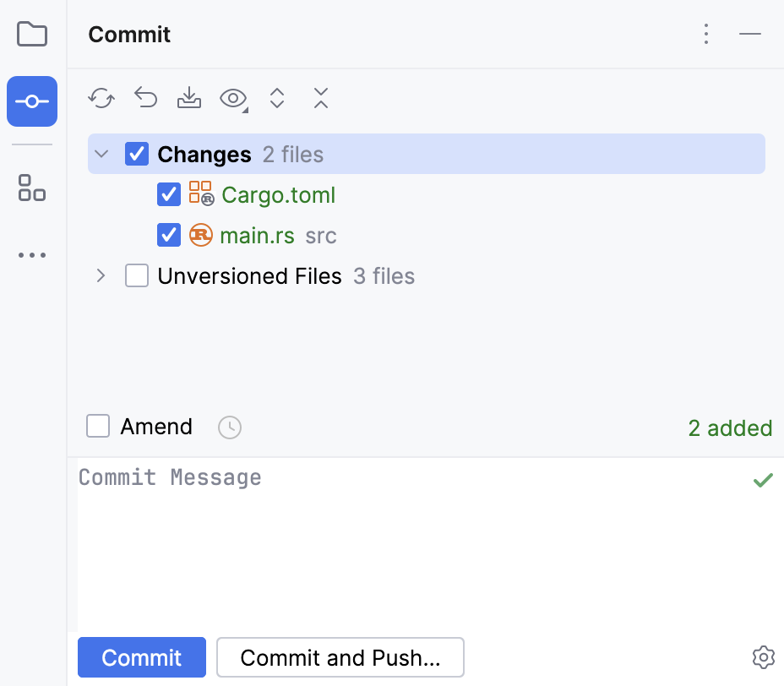The width and height of the screenshot is (784, 686).
Task: Click the Commit button
Action: 141,657
